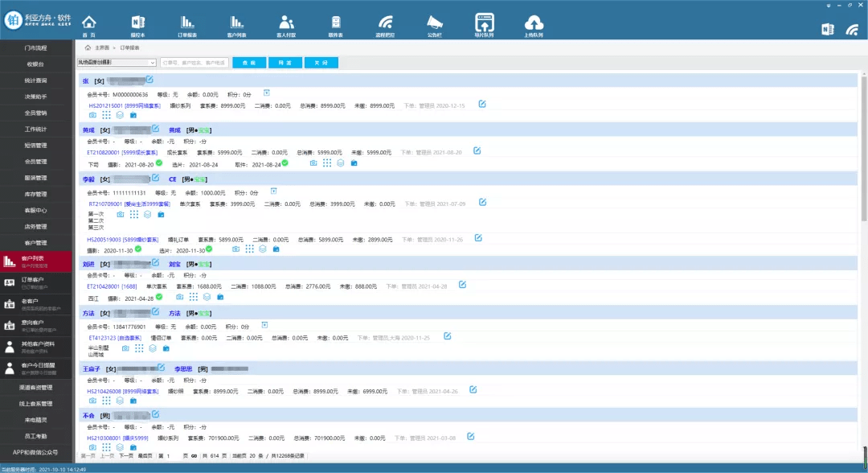Edit order ET210428001 with its pencil icon
868x473 pixels.
(x=462, y=285)
